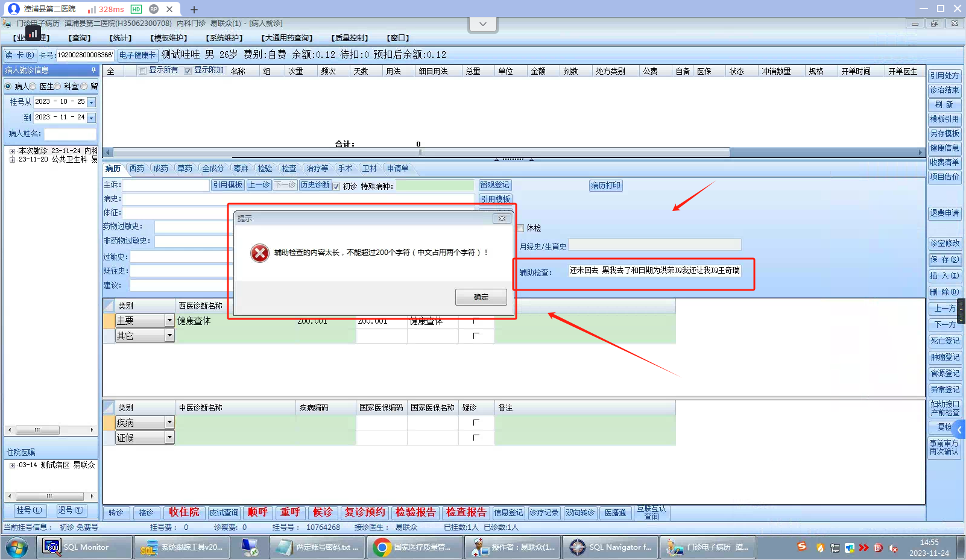Open the Windows Start menu

[x=16, y=548]
